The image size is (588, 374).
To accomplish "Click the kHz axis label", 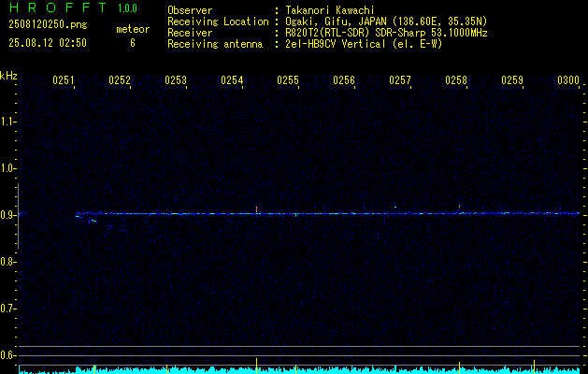I will [x=8, y=76].
